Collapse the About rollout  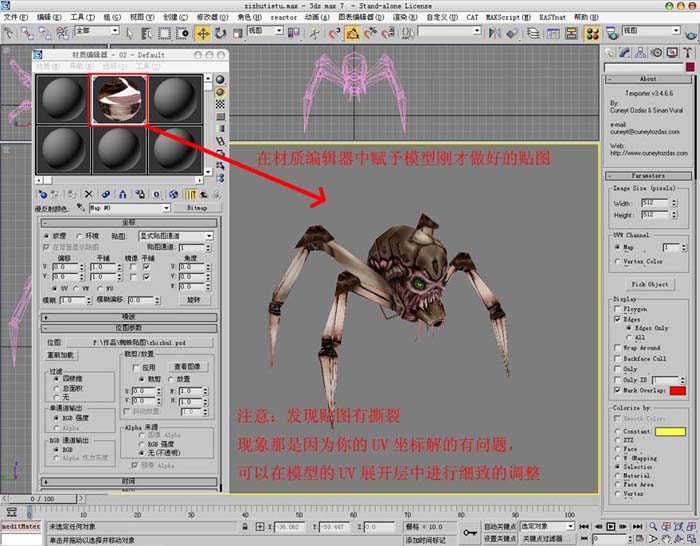click(648, 79)
